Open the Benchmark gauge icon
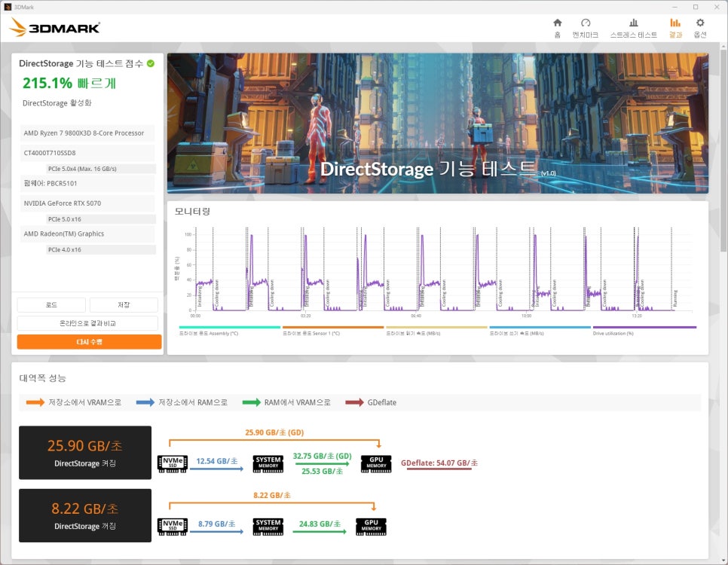The image size is (728, 565). [x=586, y=23]
